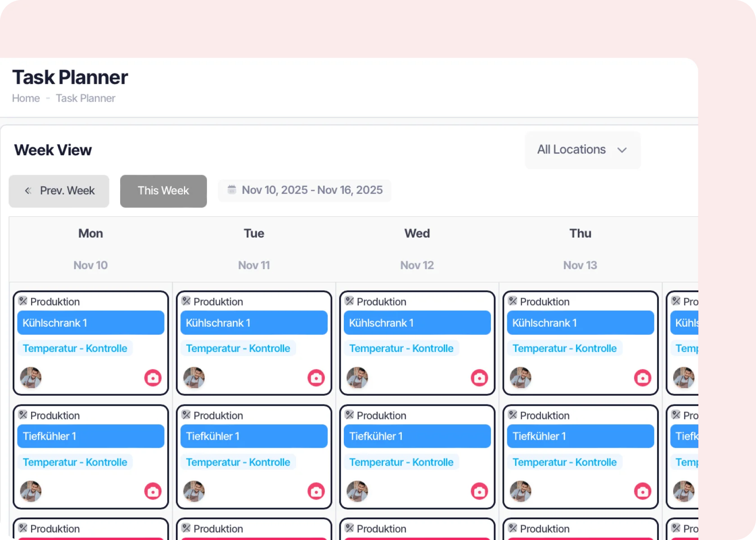Click assignee avatar on Wednesday Kühlschrank 1 card

point(357,378)
